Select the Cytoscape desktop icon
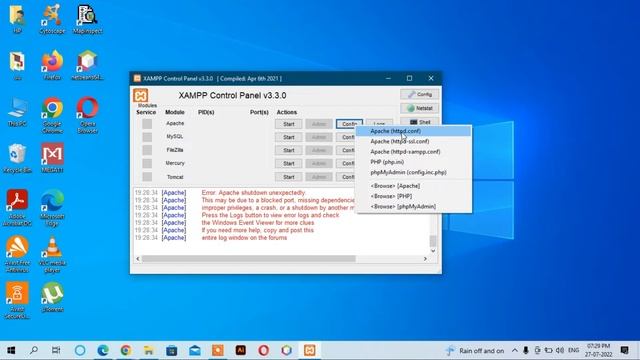The height and width of the screenshot is (360, 640). [x=52, y=19]
